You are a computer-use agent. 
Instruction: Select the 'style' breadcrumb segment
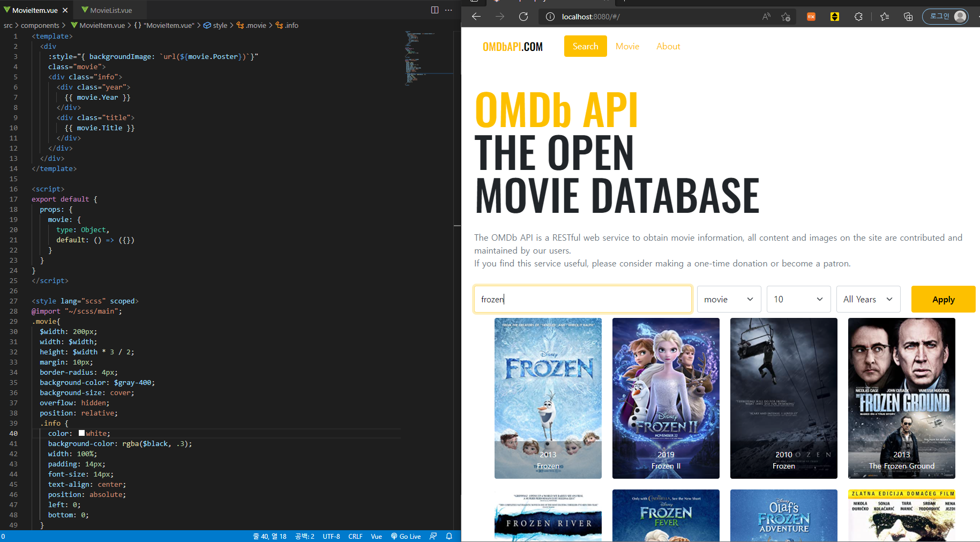(x=215, y=25)
